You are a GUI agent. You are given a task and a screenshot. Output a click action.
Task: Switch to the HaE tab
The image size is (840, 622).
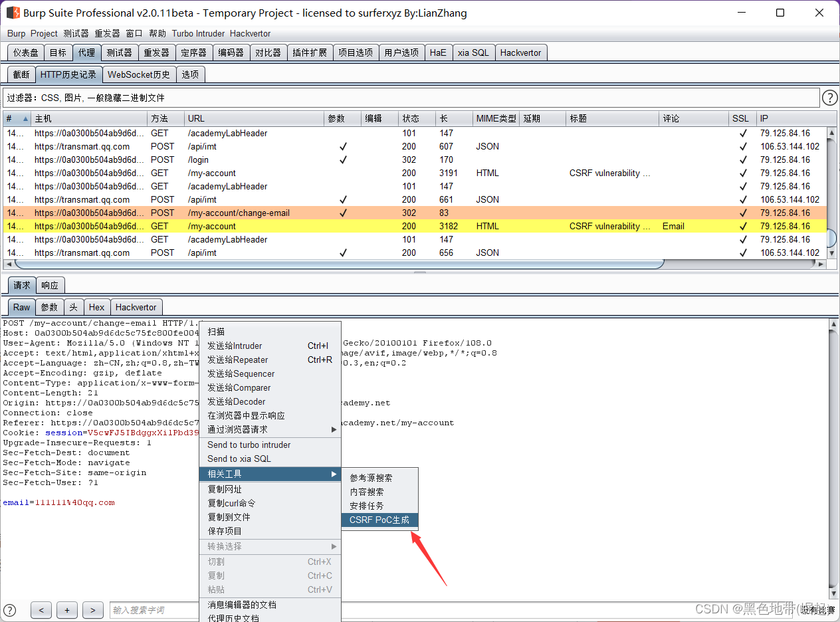point(439,52)
